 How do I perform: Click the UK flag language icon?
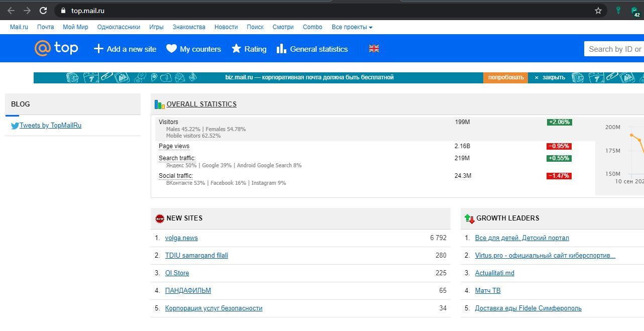click(x=374, y=49)
